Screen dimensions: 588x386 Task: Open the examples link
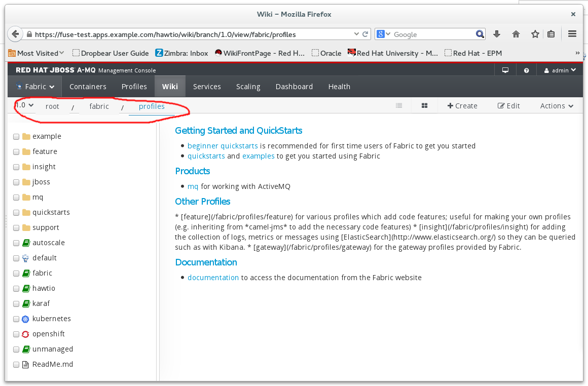[259, 156]
